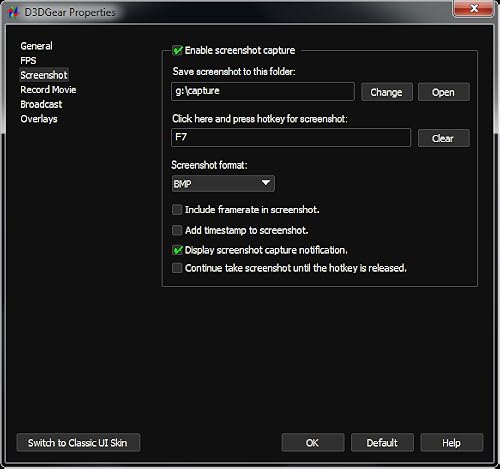Screen dimensions: 500x469
Task: Enable Include framerate in screenshot
Action: point(177,210)
